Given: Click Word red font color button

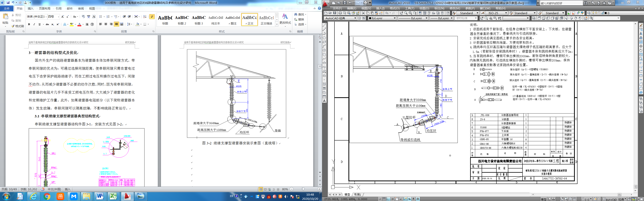Looking at the screenshot, I should coord(79,24).
